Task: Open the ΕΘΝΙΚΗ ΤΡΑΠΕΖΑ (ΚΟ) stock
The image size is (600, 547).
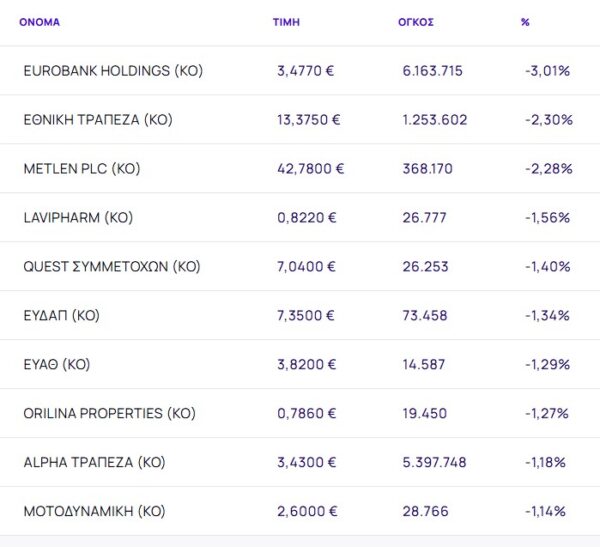Action: click(98, 120)
